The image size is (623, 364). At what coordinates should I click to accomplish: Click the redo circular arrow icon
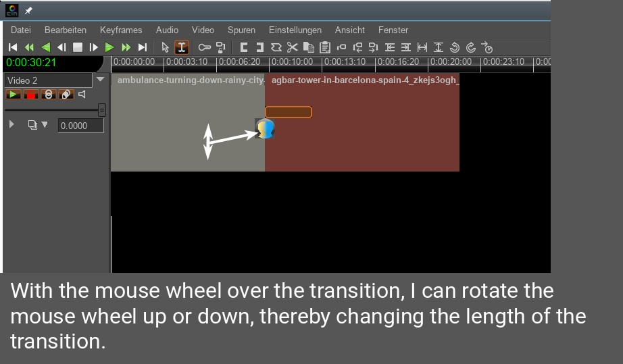pyautogui.click(x=471, y=47)
